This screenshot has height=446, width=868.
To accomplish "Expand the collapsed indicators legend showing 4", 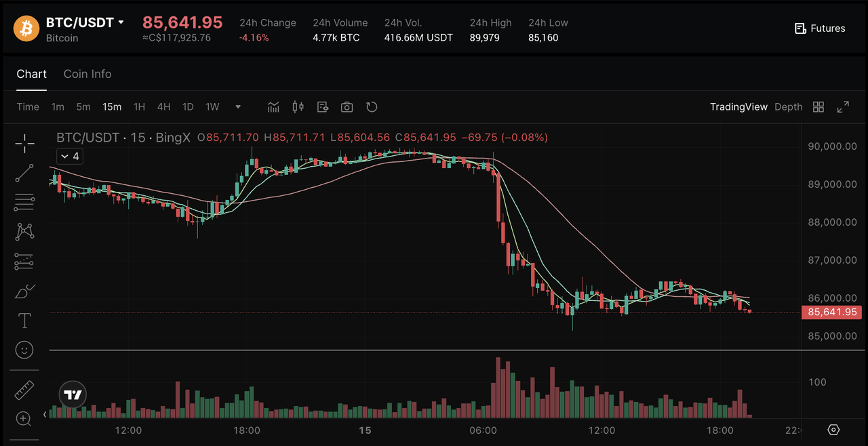I will click(x=69, y=157).
